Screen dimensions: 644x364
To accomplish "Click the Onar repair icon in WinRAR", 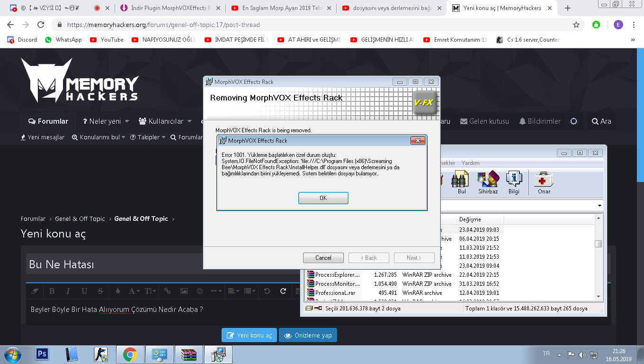I will [544, 182].
